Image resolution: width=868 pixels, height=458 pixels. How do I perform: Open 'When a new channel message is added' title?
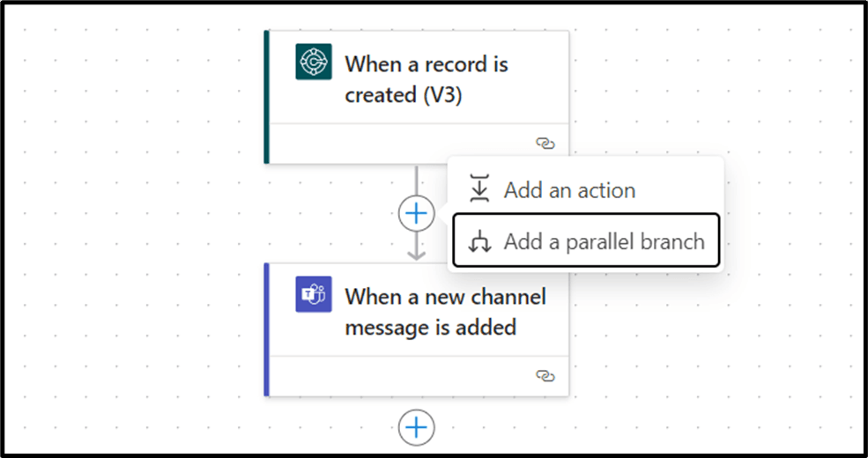coord(445,312)
